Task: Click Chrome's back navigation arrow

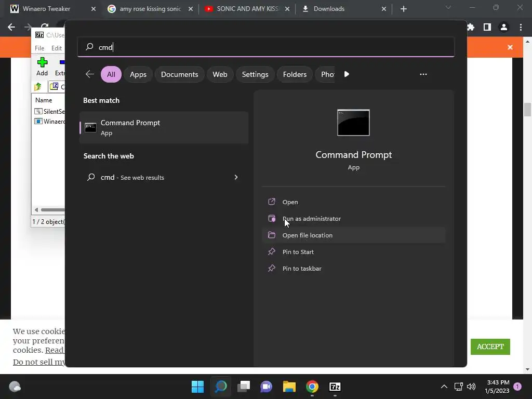Action: click(11, 27)
